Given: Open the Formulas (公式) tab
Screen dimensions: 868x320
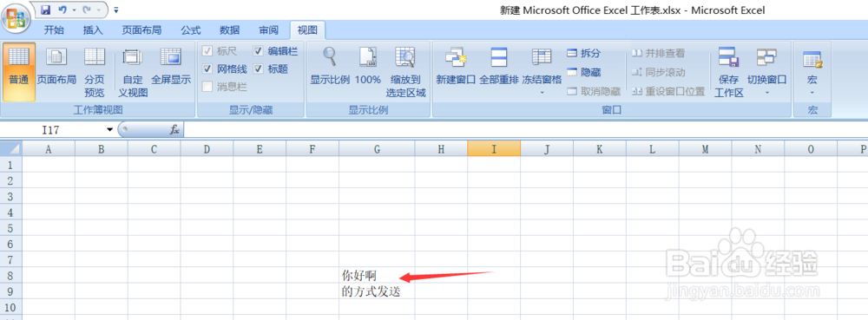Looking at the screenshot, I should (x=190, y=30).
